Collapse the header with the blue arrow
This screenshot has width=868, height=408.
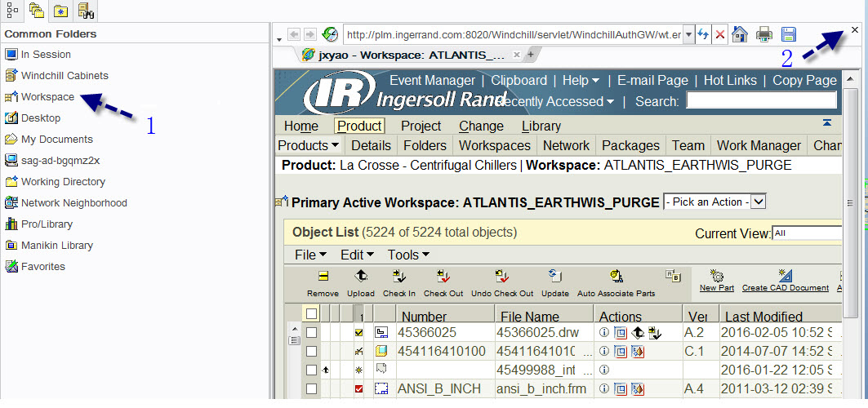tap(826, 122)
